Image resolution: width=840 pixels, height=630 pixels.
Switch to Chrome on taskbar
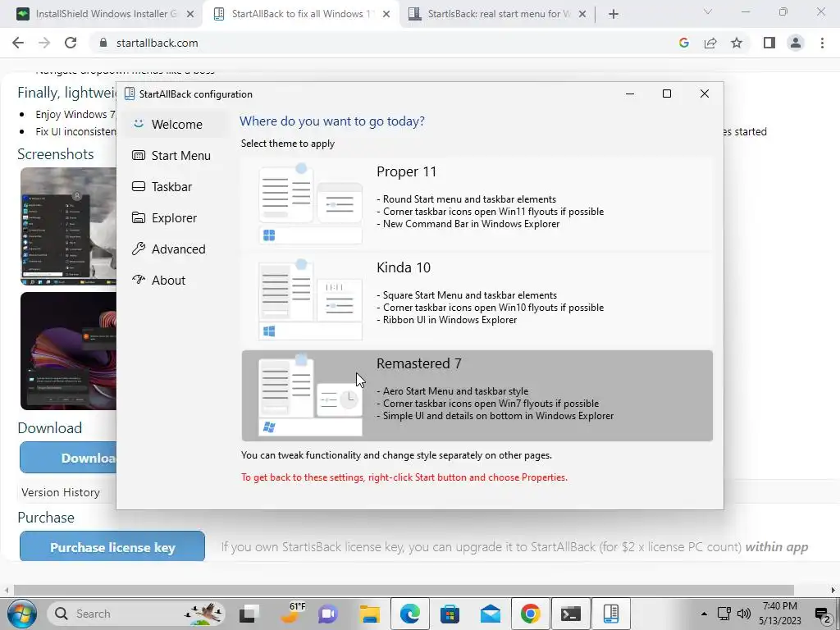531,614
